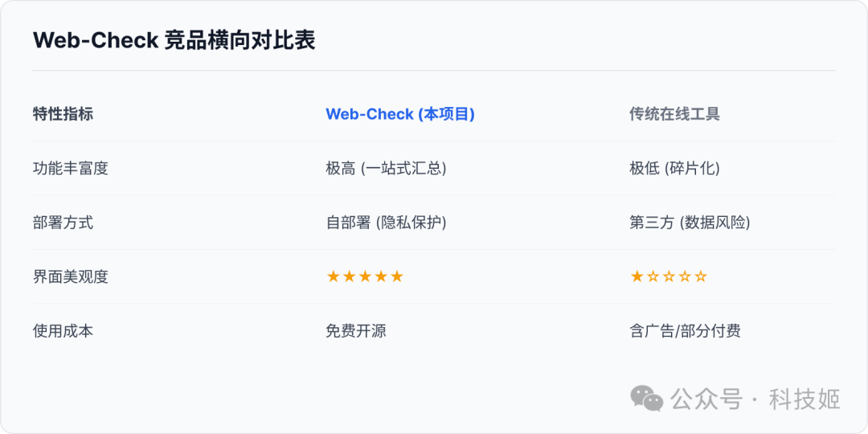Click the "使用成本" row label

point(63,330)
